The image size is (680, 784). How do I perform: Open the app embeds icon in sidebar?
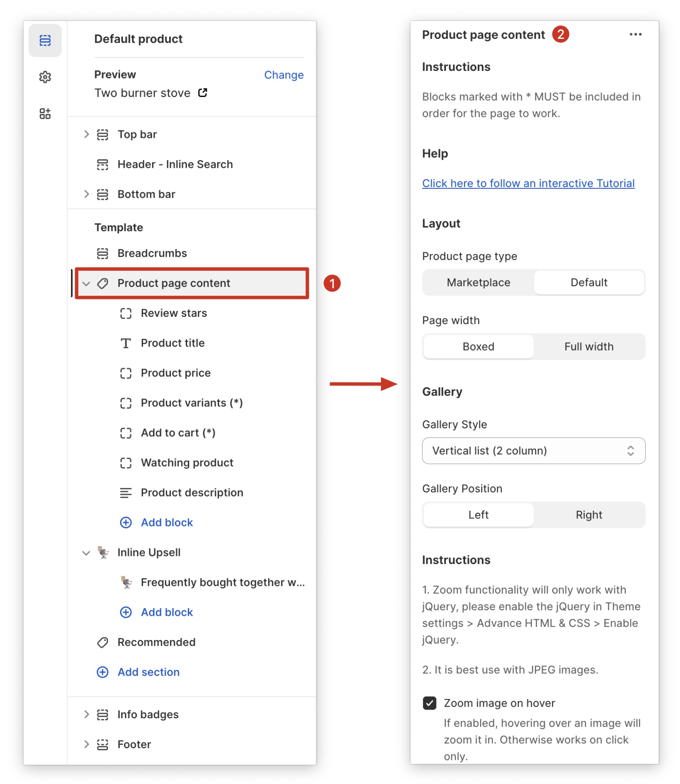pyautogui.click(x=45, y=114)
